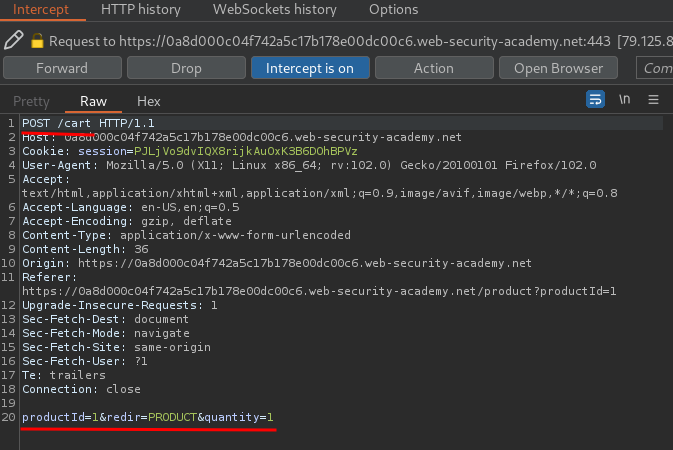Switch to the Intercept tab
Screen dimensions: 673x450
pyautogui.click(x=41, y=9)
